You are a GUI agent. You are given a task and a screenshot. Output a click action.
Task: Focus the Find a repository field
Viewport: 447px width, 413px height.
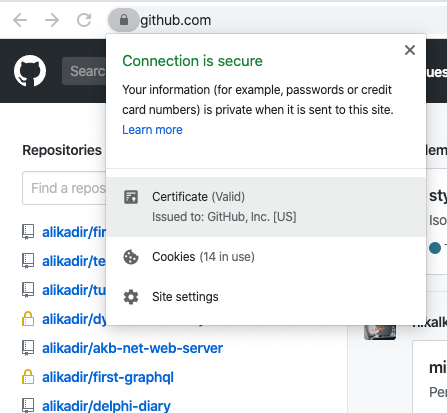(64, 188)
